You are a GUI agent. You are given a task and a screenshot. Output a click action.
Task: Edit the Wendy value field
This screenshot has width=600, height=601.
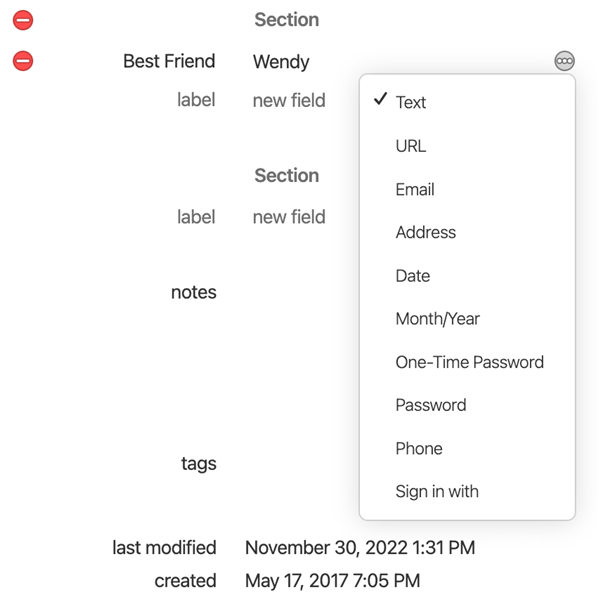(x=281, y=62)
